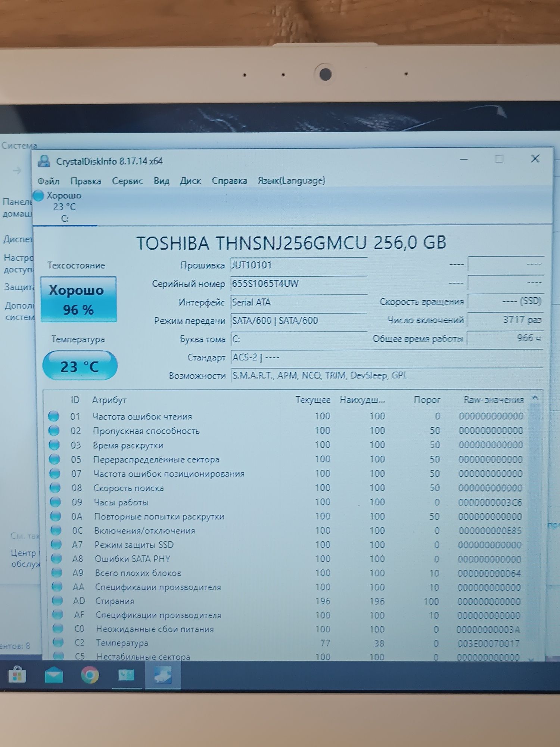Select the row Часы работы

click(x=286, y=502)
